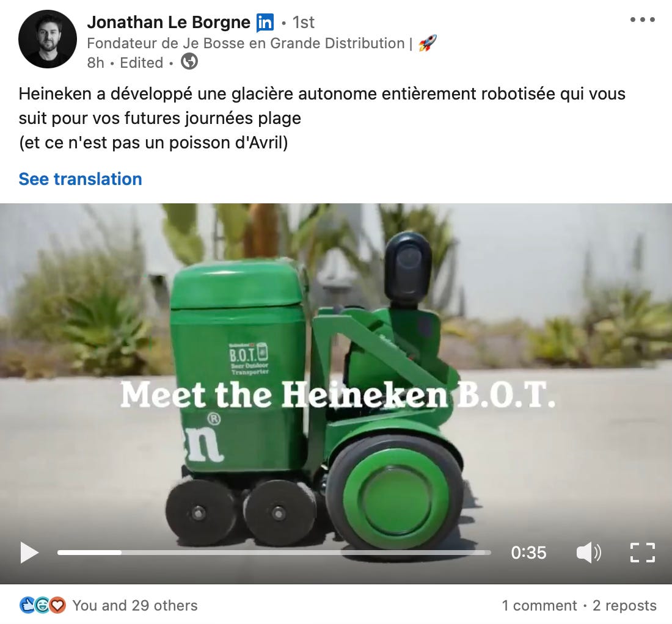Click See translation

click(80, 179)
